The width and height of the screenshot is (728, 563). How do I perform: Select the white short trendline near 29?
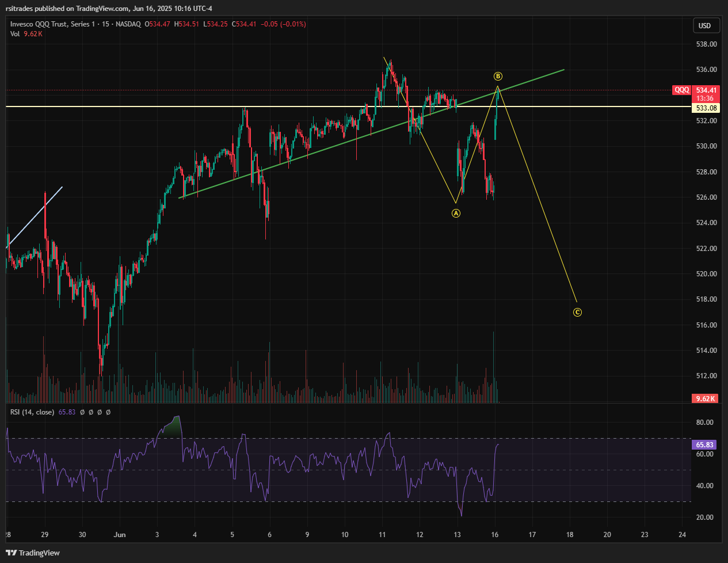pyautogui.click(x=35, y=217)
